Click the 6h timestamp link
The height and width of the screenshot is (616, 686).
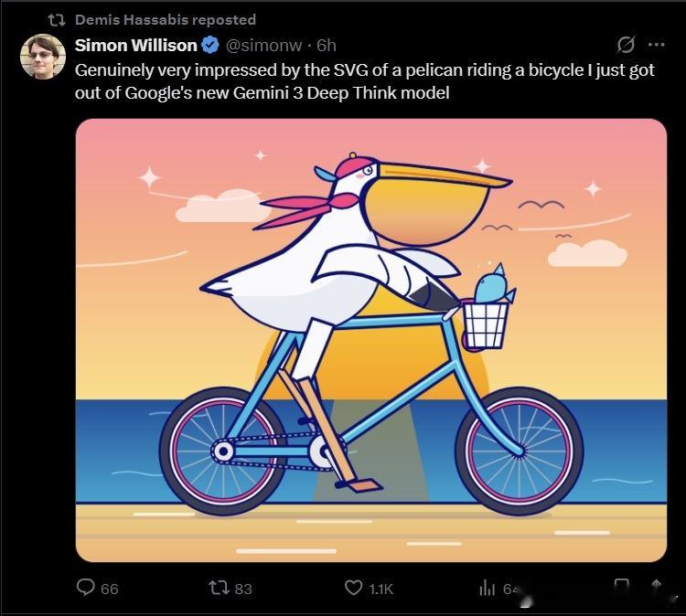[x=327, y=46]
